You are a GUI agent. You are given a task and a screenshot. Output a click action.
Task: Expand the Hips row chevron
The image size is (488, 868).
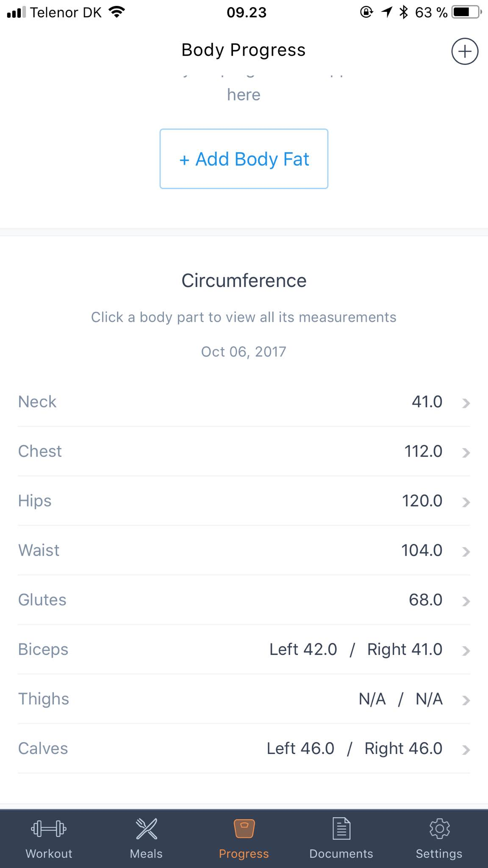(x=466, y=502)
